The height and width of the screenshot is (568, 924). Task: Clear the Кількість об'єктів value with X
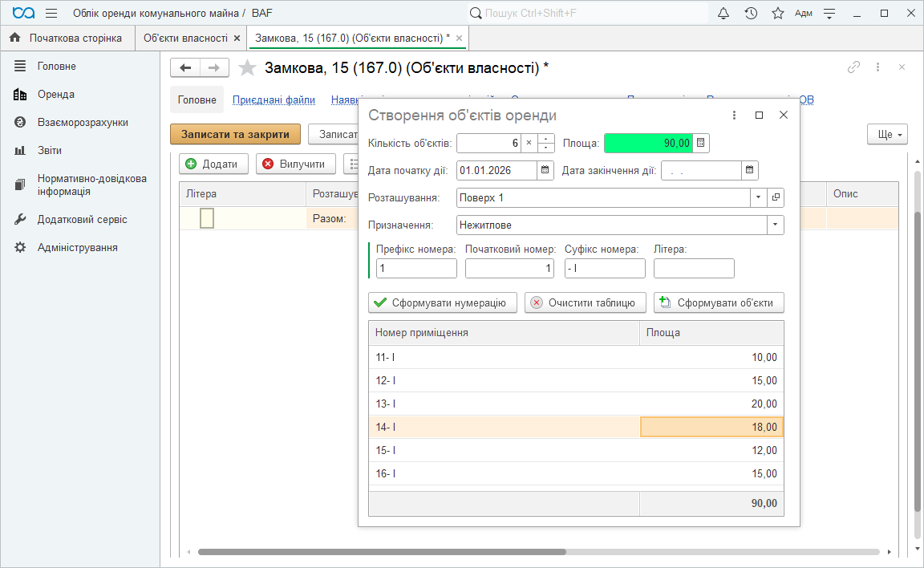click(529, 144)
